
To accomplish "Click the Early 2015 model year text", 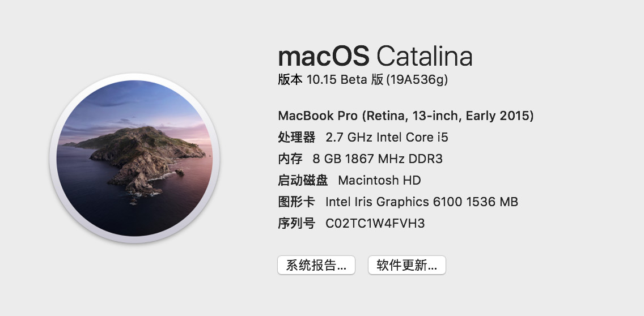I will click(498, 116).
